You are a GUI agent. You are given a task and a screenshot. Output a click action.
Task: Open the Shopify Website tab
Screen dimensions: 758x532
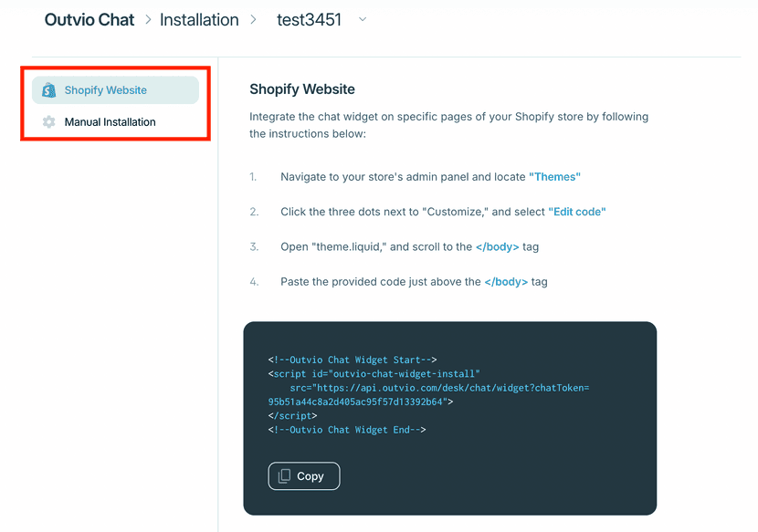pyautogui.click(x=116, y=89)
